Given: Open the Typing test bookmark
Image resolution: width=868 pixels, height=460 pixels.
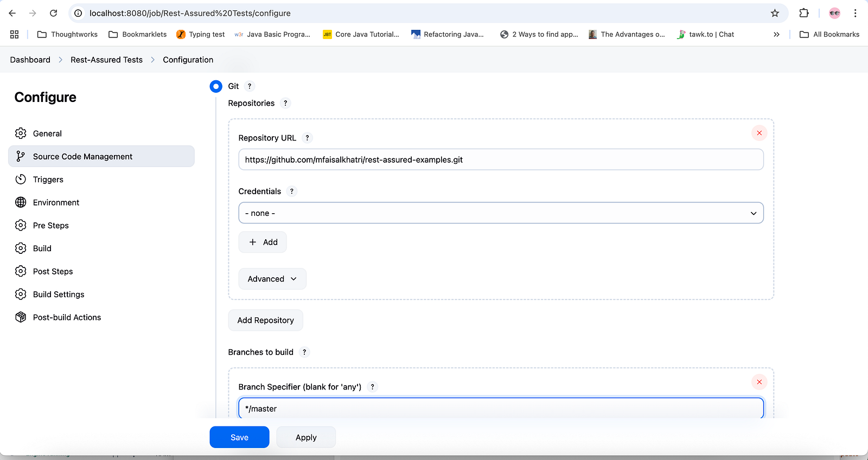Looking at the screenshot, I should tap(201, 34).
